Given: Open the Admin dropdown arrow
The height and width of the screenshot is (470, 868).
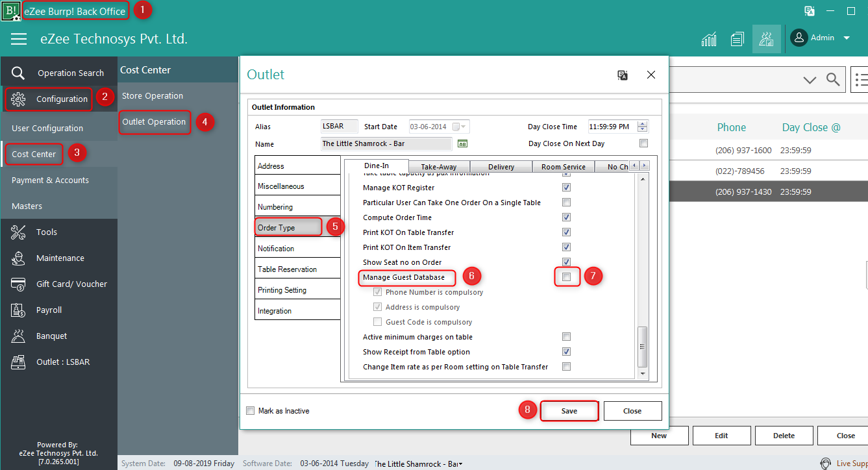Looking at the screenshot, I should 847,38.
